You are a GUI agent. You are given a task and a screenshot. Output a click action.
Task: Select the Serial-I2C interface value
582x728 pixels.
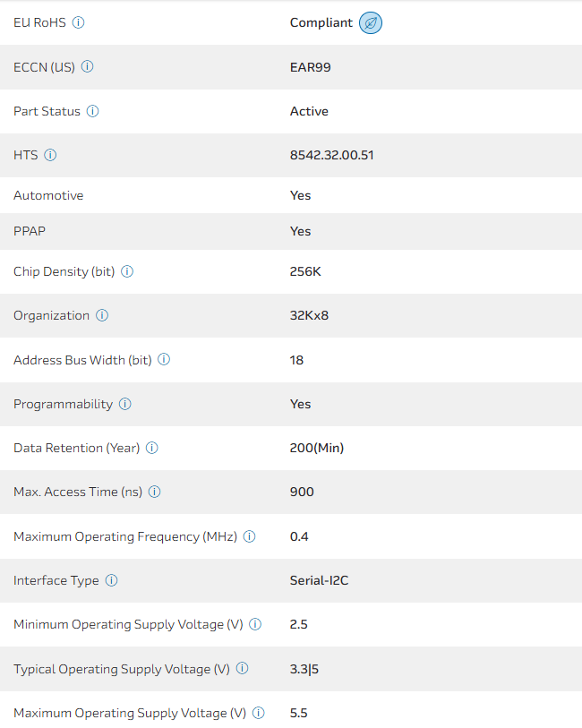[319, 580]
